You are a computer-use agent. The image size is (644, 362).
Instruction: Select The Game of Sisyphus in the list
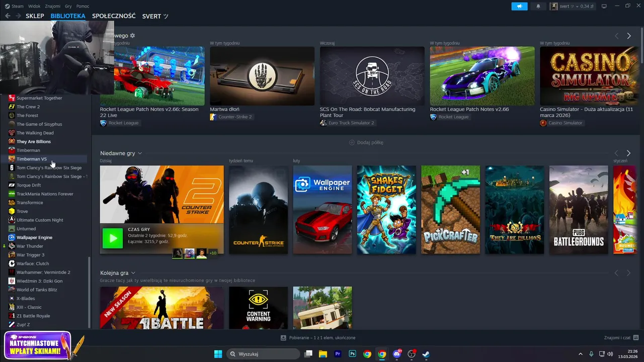point(39,124)
